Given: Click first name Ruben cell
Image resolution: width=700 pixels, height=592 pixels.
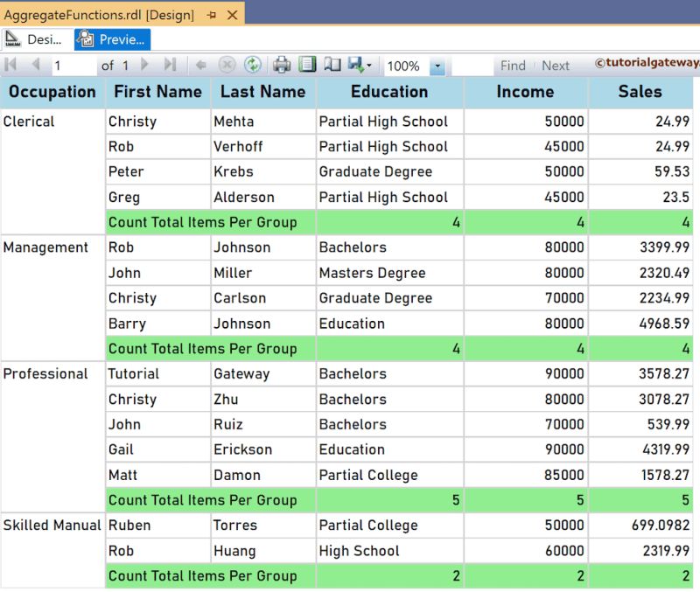Looking at the screenshot, I should click(x=158, y=525).
